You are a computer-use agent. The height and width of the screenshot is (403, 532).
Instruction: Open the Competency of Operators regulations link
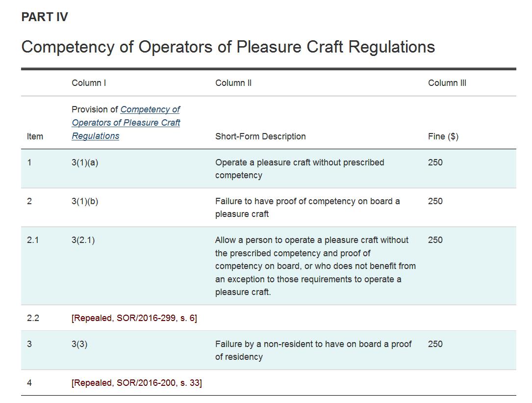pyautogui.click(x=126, y=123)
